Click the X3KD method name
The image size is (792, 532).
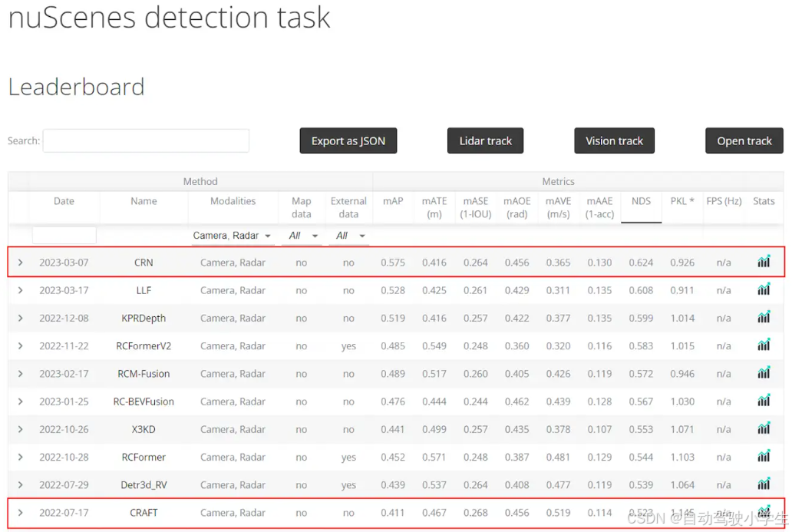[144, 429]
